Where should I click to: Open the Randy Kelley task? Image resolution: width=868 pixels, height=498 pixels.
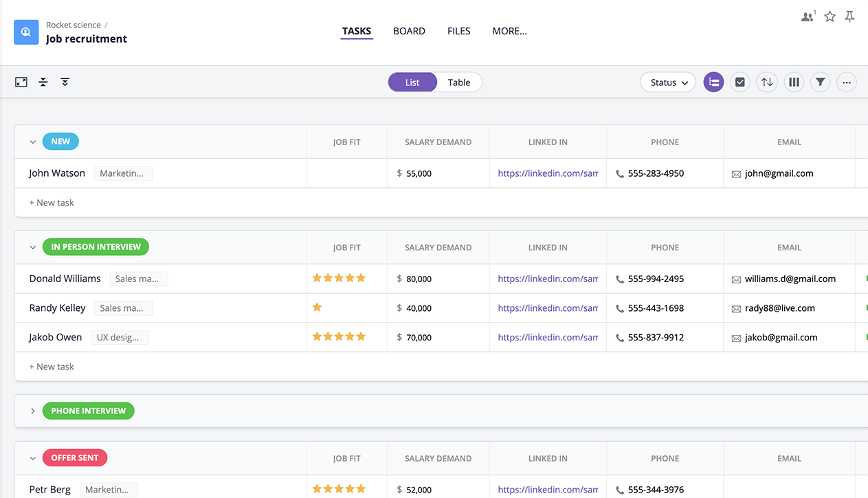tap(57, 308)
